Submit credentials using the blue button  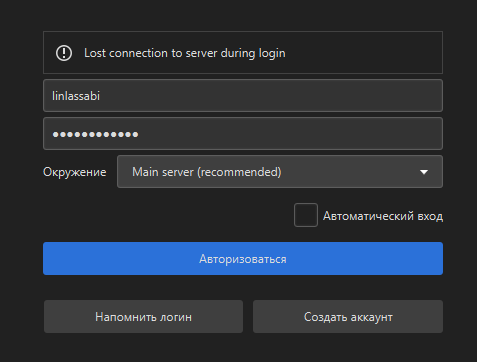pyautogui.click(x=243, y=259)
